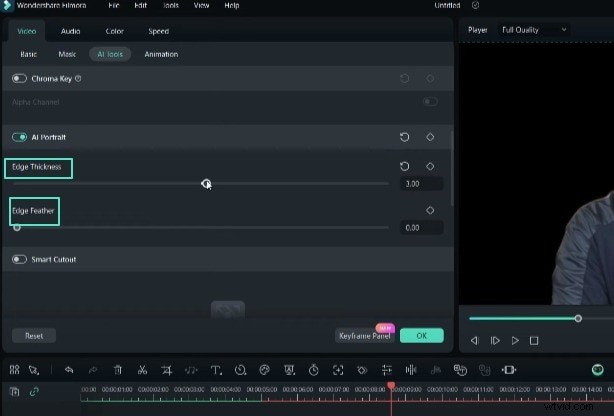The width and height of the screenshot is (614, 416).
Task: Add keyframe for Edge Thickness
Action: [x=430, y=166]
